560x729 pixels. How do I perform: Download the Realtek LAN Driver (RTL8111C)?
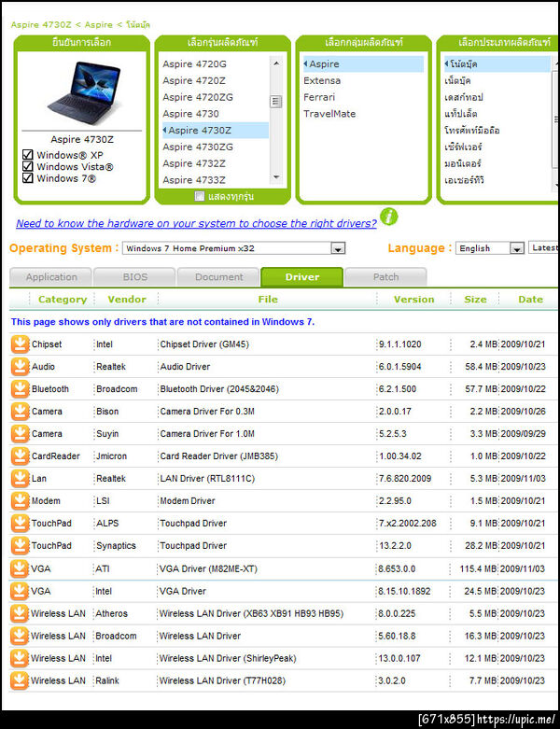(x=20, y=479)
